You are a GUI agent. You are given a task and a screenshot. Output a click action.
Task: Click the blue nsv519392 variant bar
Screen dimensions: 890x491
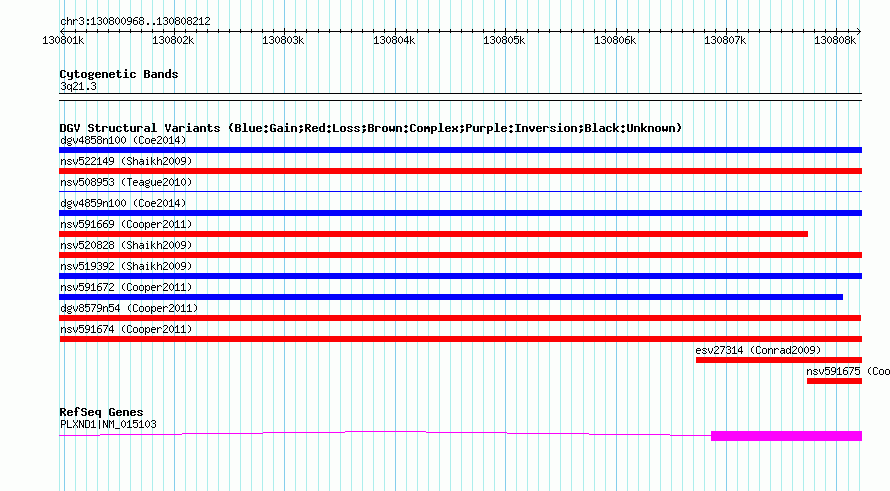(460, 276)
